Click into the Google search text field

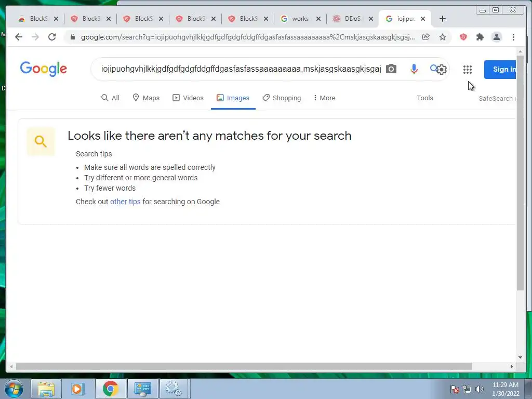[241, 69]
